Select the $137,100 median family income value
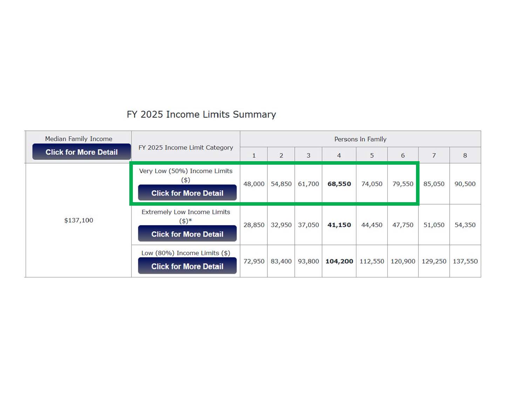This screenshot has width=532, height=411. coord(79,220)
